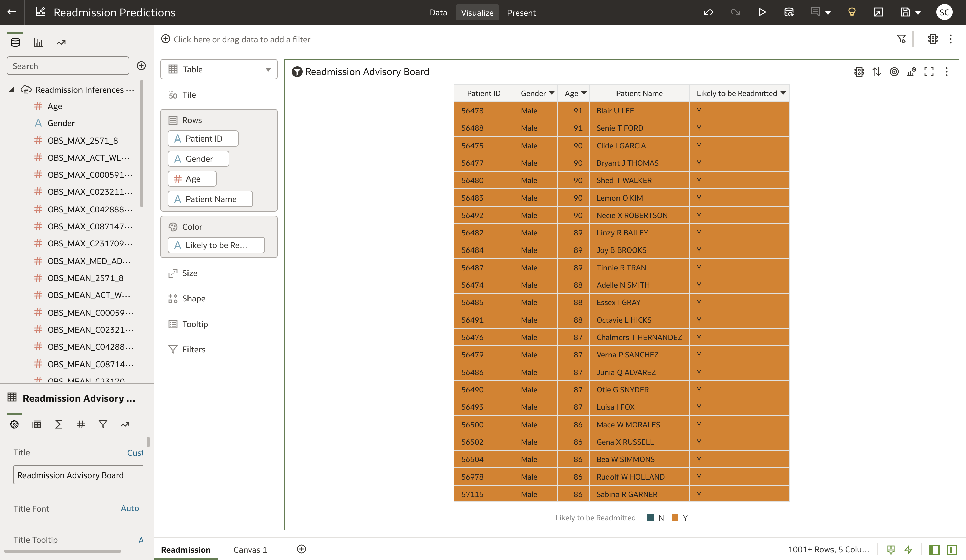Open the insights lightbulb icon

(x=852, y=12)
